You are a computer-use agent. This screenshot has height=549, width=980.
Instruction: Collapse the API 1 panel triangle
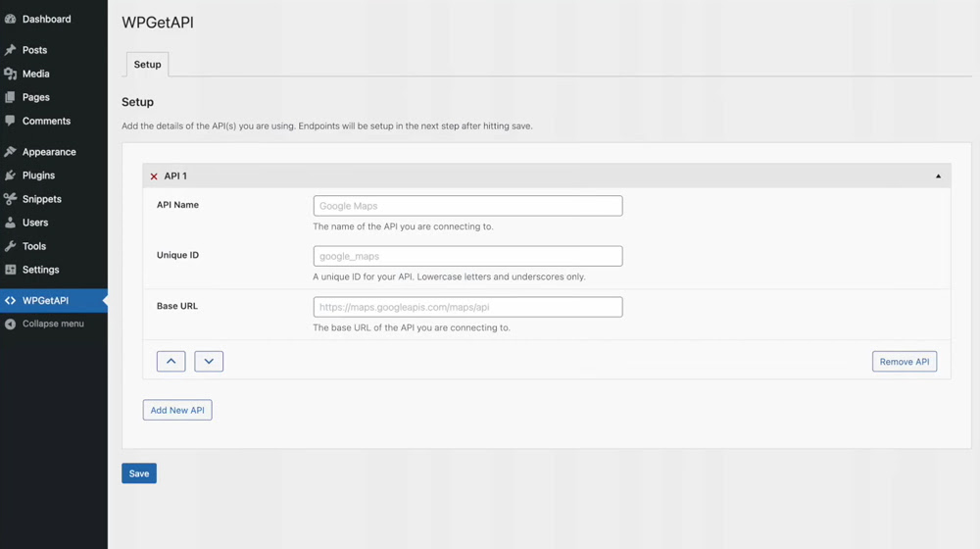pyautogui.click(x=938, y=176)
